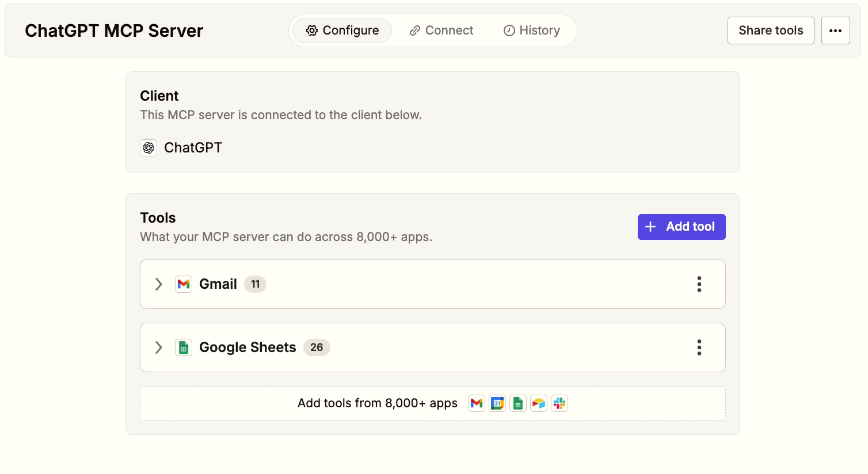Viewport: 868px width, 474px height.
Task: Click the Share tools button
Action: [771, 30]
